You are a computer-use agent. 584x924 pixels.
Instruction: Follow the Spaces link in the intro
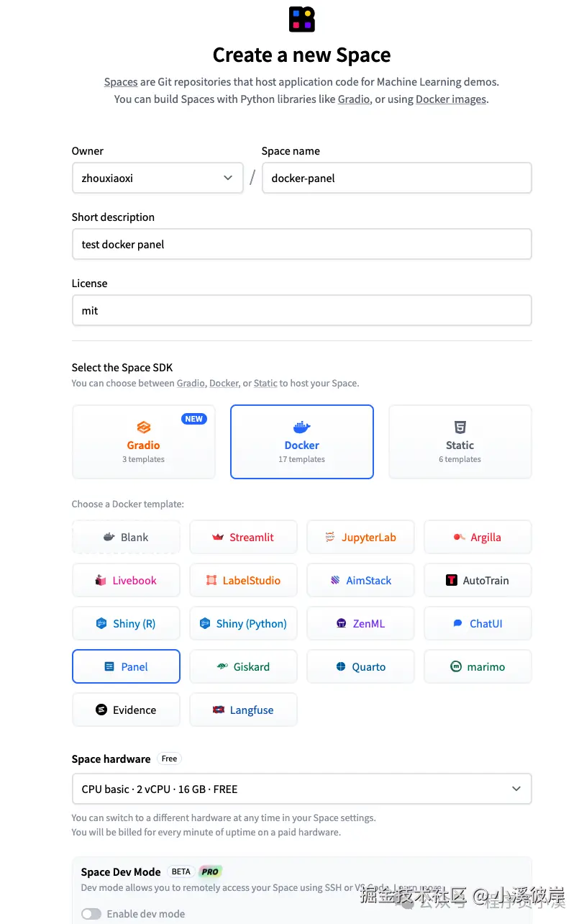(121, 82)
